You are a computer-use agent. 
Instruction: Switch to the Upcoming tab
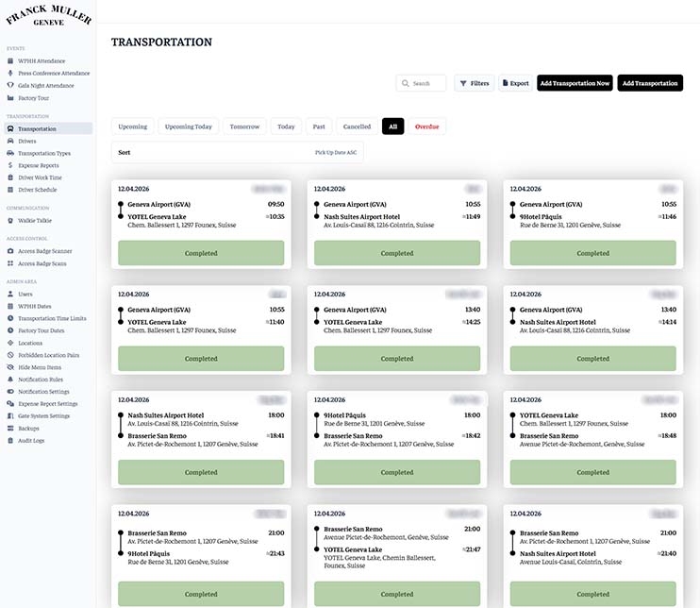[133, 127]
